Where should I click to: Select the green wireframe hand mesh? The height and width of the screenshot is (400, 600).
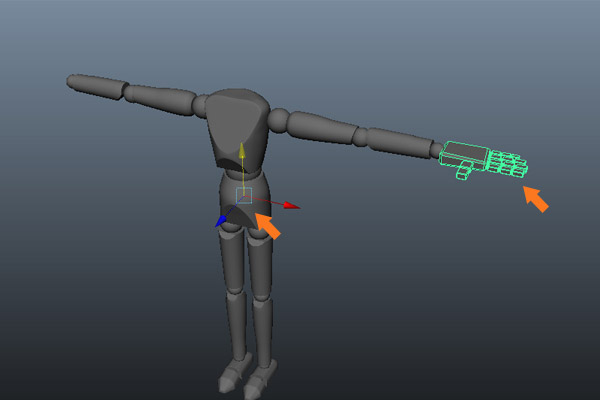click(483, 160)
